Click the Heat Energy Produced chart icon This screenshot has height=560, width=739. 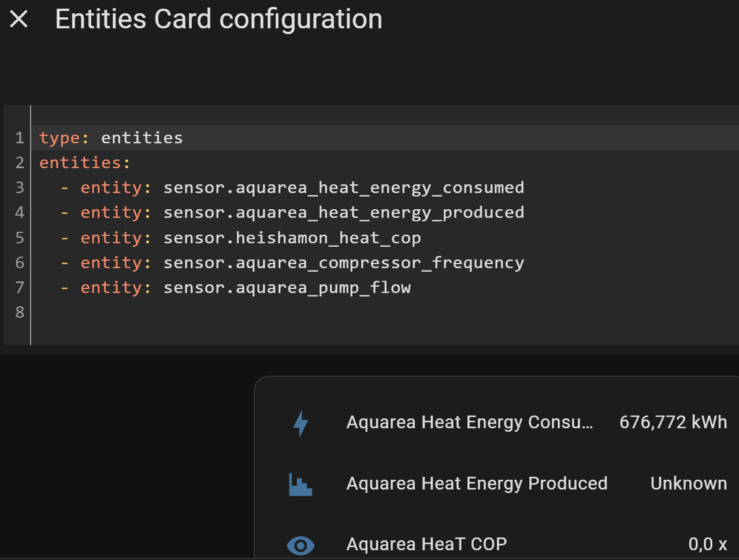click(x=300, y=484)
